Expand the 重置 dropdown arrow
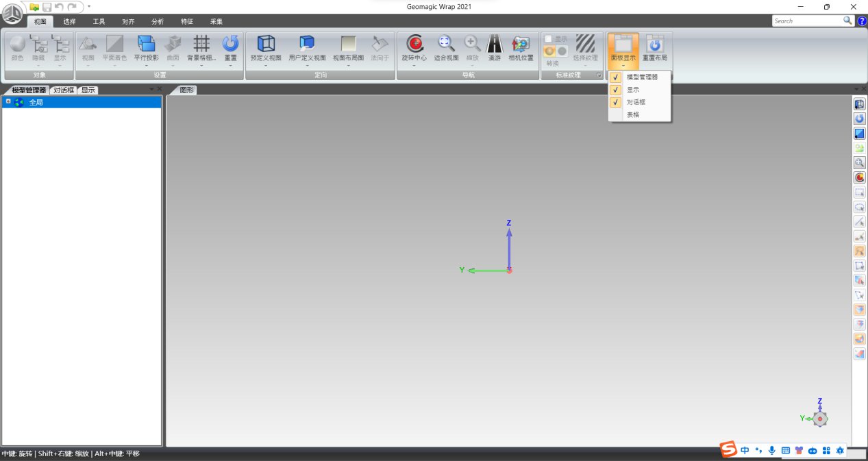This screenshot has height=461, width=868. (230, 66)
